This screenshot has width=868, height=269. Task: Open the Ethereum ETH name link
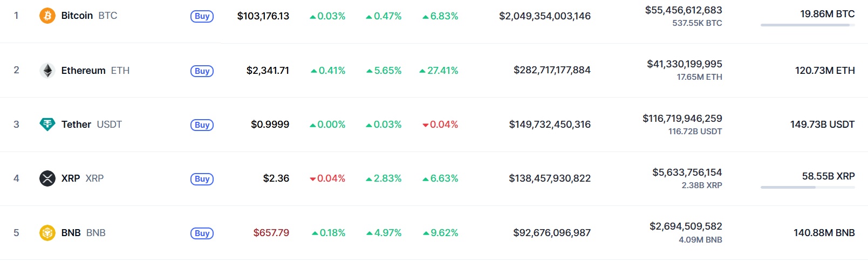click(x=95, y=71)
